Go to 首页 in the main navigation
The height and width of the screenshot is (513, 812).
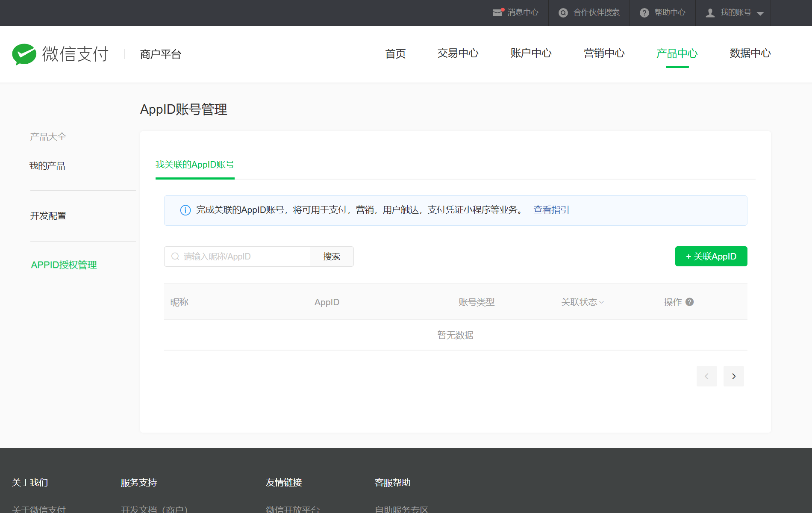[395, 54]
